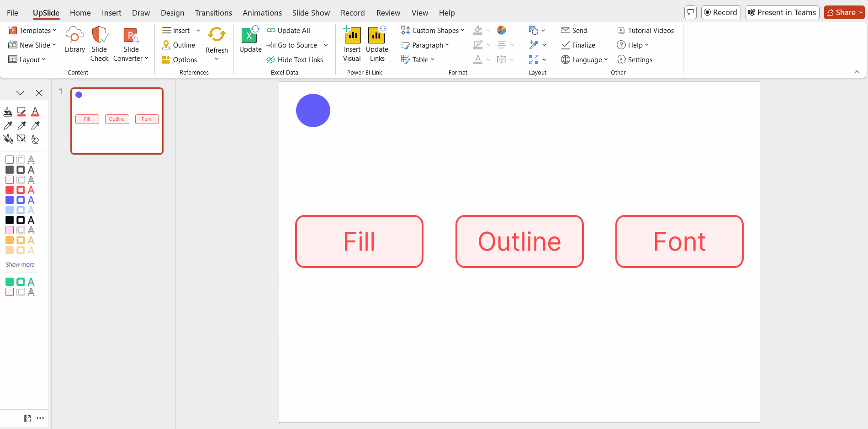The image size is (868, 429).
Task: Click Finalize in Other group
Action: click(x=578, y=45)
